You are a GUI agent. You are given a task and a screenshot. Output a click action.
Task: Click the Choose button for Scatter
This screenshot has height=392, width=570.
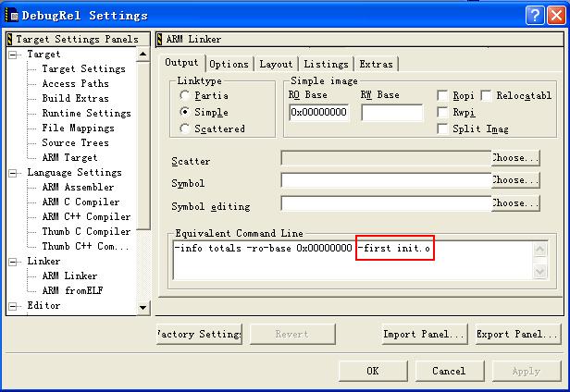[515, 158]
